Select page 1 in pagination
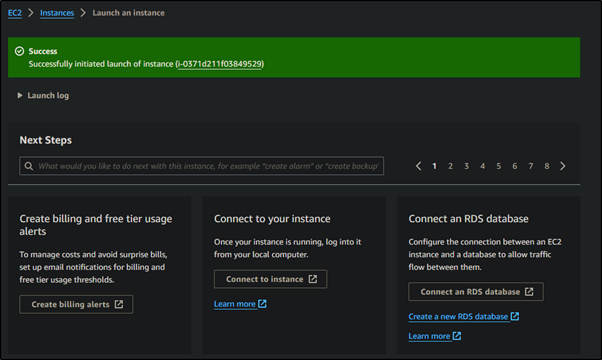 pos(434,166)
